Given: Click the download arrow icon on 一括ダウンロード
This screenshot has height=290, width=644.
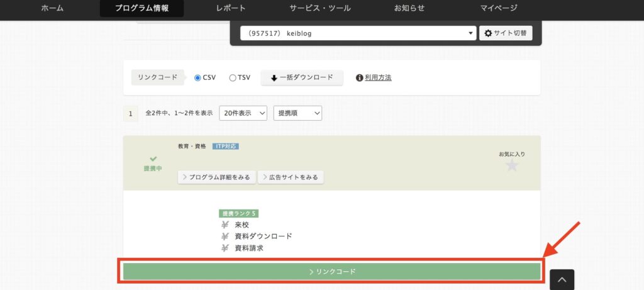Looking at the screenshot, I should pos(274,77).
